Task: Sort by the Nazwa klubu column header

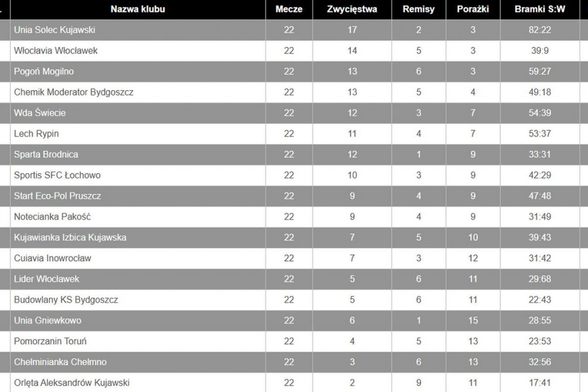Action: [x=138, y=9]
